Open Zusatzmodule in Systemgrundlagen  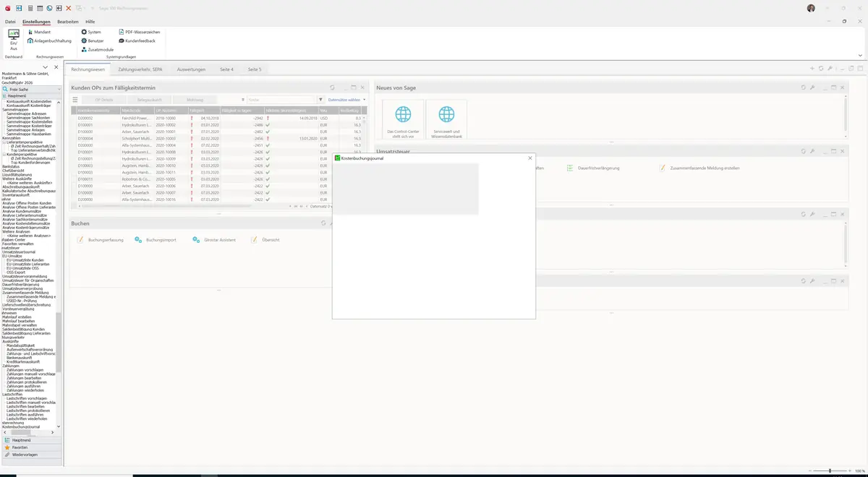pos(97,49)
